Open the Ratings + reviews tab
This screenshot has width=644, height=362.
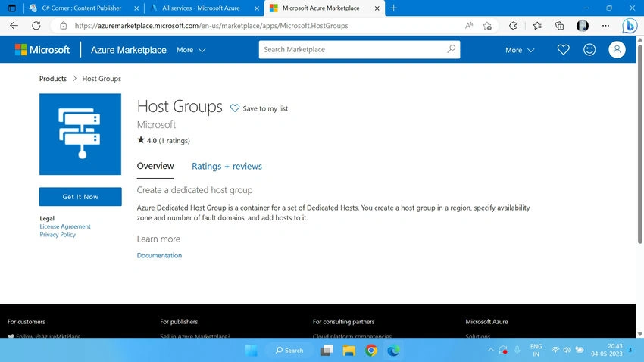[x=227, y=166]
